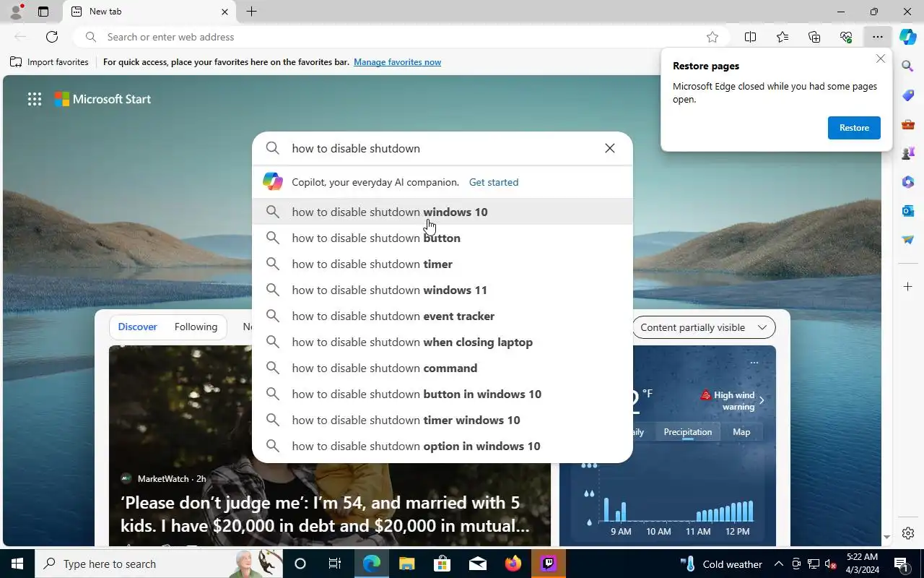This screenshot has width=924, height=578.
Task: Open Content partially visible dropdown
Action: (x=703, y=327)
